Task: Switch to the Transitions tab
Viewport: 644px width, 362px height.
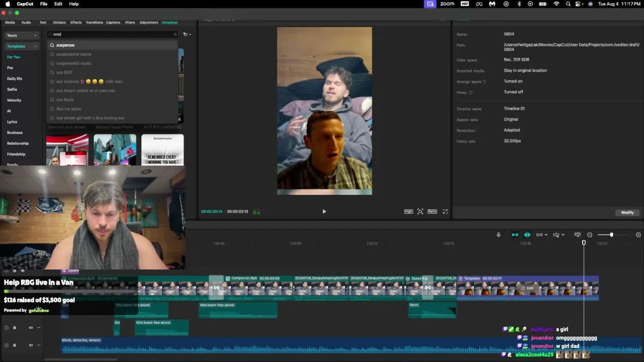Action: coord(94,23)
